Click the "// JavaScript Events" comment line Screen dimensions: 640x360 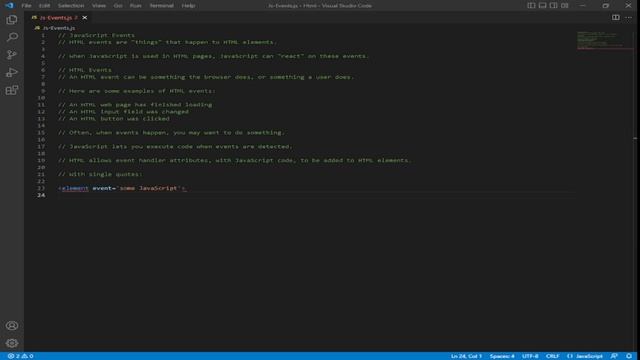tap(96, 35)
